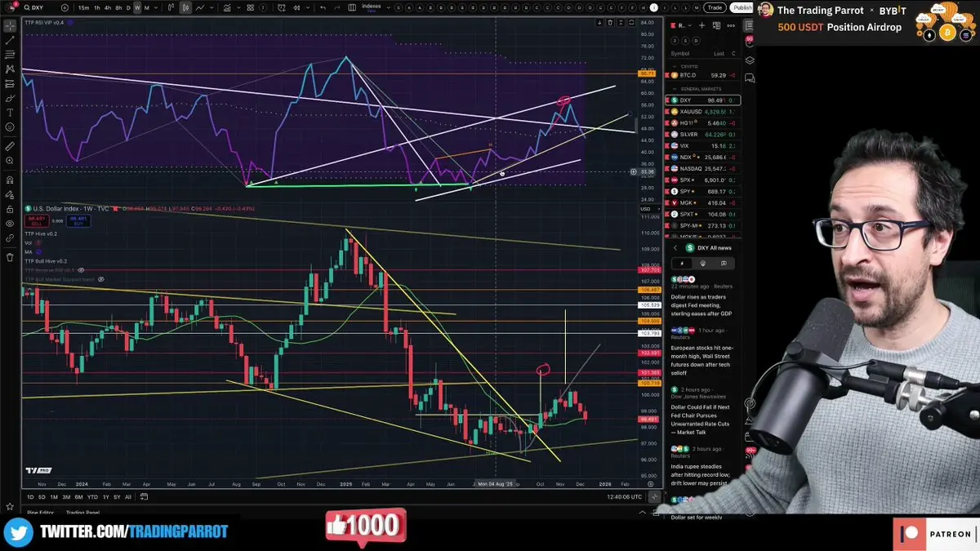Select the chart patterns tool
This screenshot has width=980, height=551.
tap(10, 69)
